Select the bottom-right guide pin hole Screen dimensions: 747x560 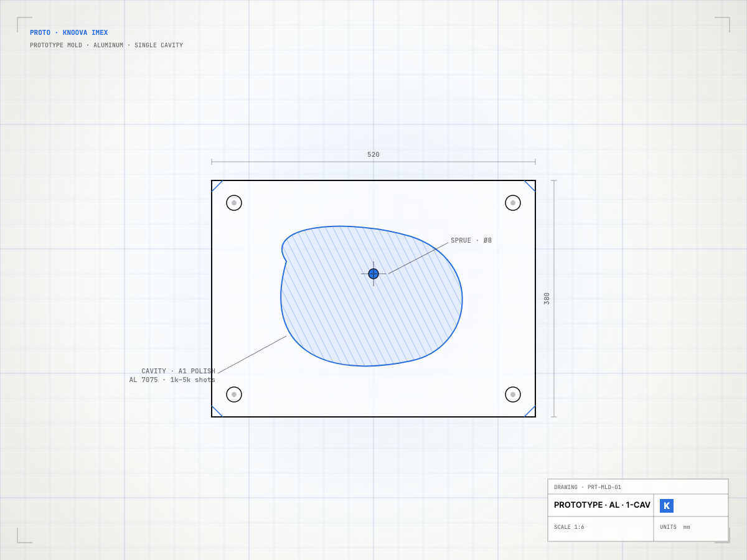(513, 394)
